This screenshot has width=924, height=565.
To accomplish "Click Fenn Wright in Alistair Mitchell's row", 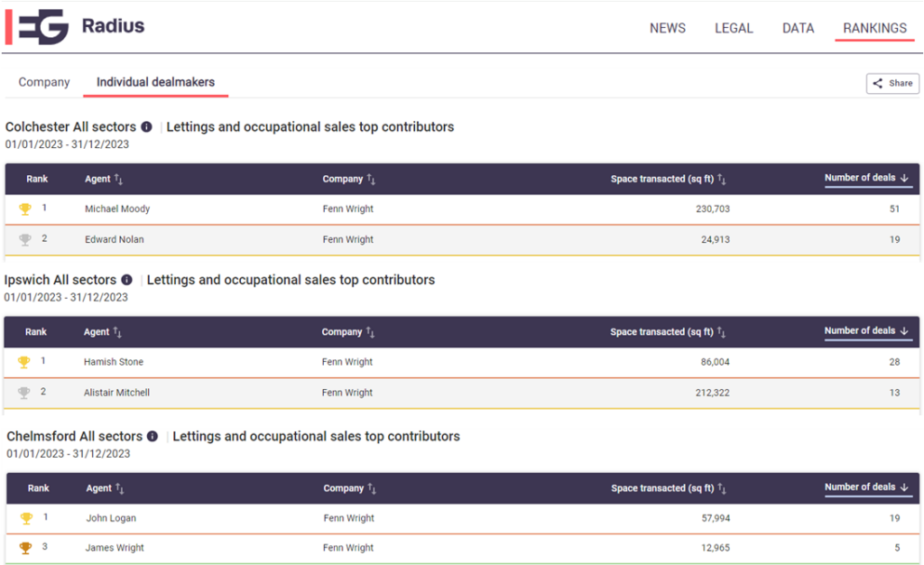I will [347, 393].
